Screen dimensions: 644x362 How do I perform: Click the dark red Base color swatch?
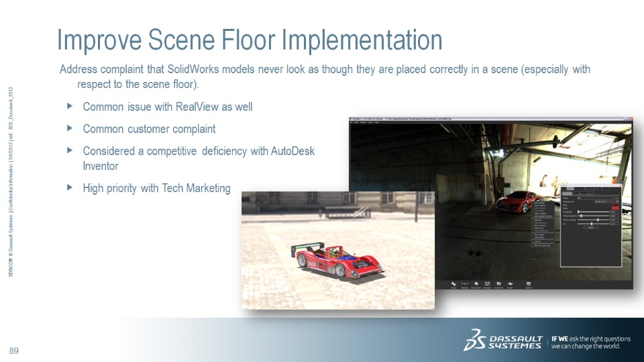click(615, 205)
